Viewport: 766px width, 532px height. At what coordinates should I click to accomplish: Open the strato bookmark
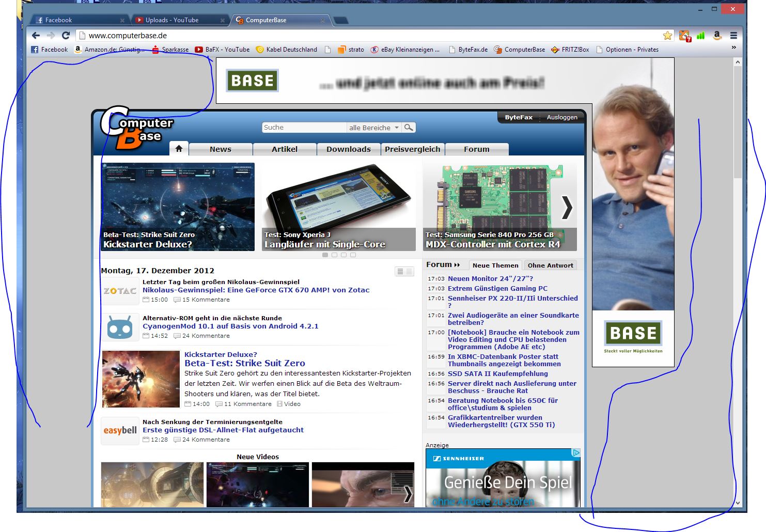tap(351, 50)
